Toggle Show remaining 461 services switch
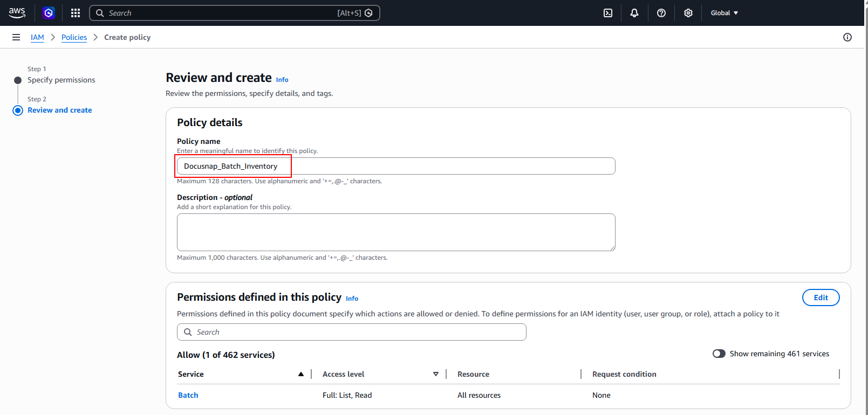 click(719, 354)
